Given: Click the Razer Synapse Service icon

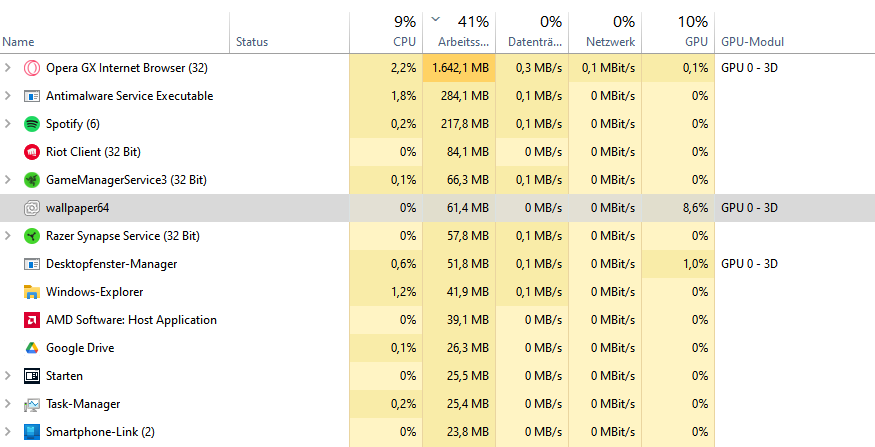Looking at the screenshot, I should coord(32,236).
